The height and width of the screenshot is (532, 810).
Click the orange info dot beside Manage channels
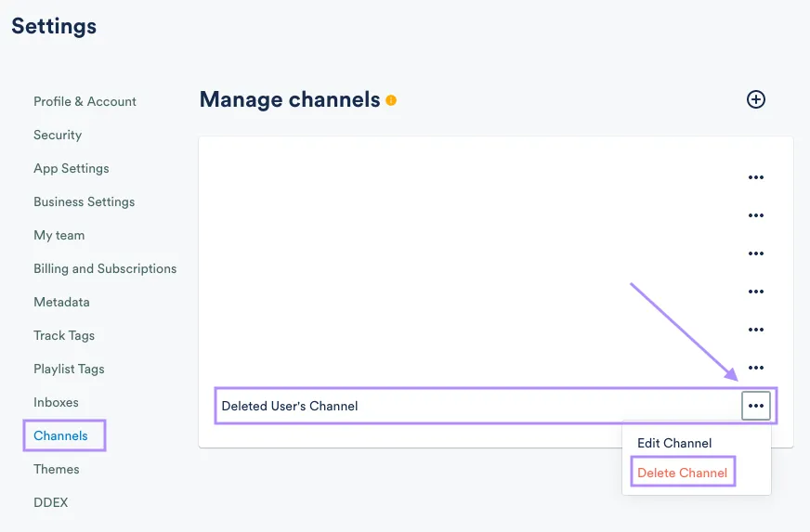(391, 100)
